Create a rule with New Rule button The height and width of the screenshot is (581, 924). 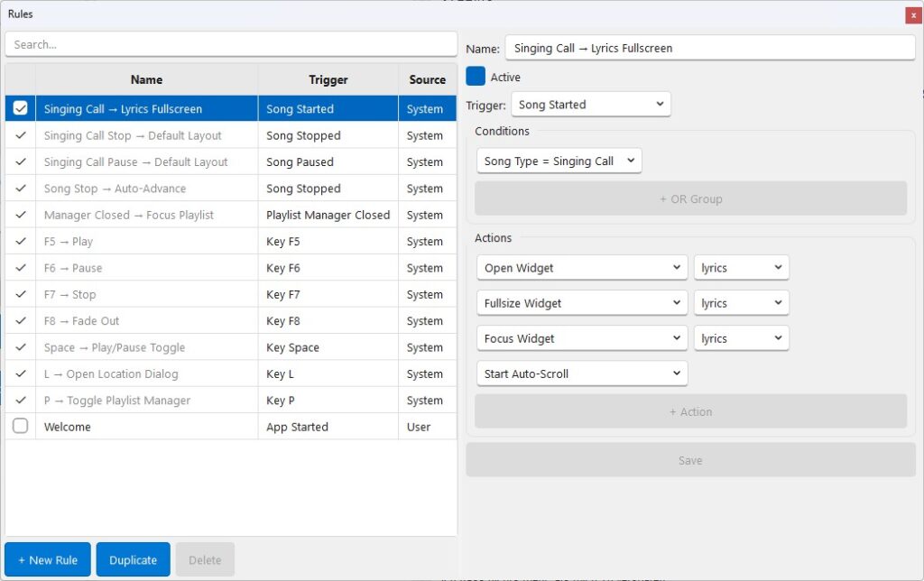click(x=48, y=560)
